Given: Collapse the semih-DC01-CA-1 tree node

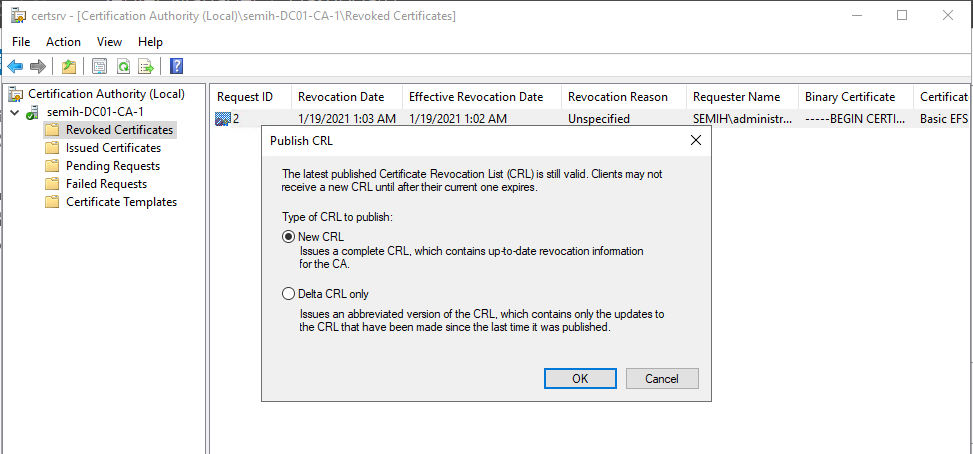Looking at the screenshot, I should [x=14, y=112].
